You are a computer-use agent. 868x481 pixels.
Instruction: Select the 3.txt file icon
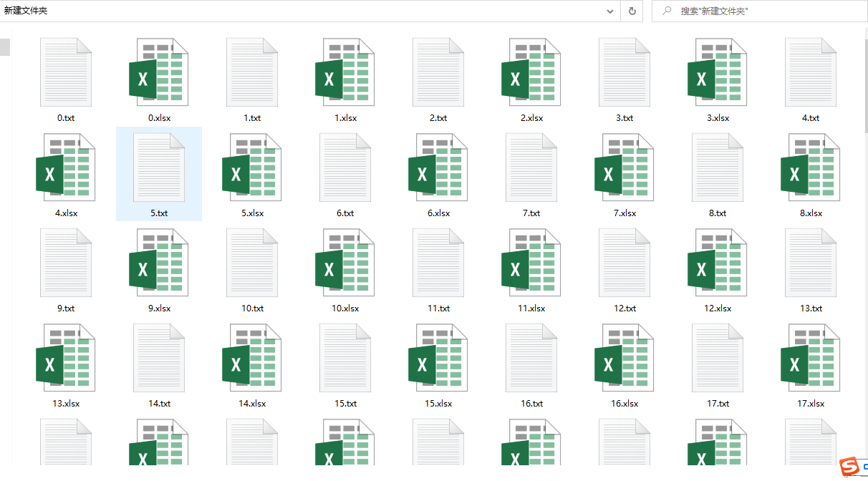(625, 71)
